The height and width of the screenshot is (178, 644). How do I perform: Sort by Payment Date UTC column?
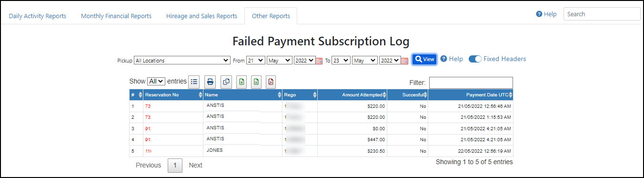click(x=471, y=95)
